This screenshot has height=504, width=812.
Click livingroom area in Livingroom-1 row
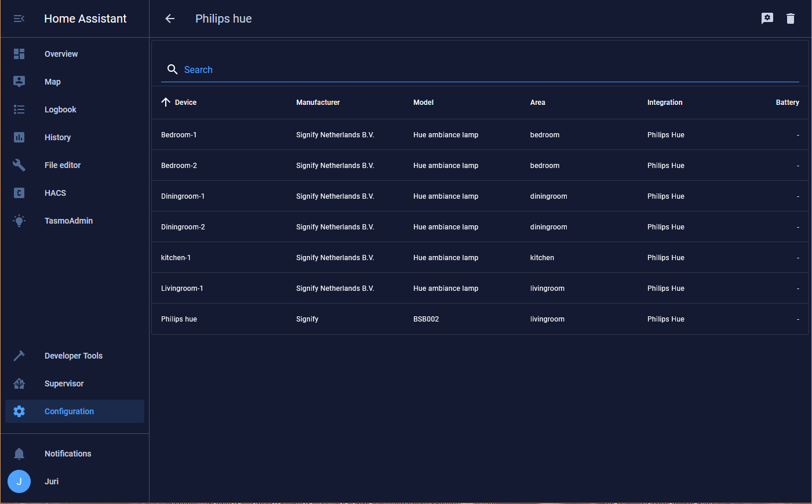pos(547,288)
